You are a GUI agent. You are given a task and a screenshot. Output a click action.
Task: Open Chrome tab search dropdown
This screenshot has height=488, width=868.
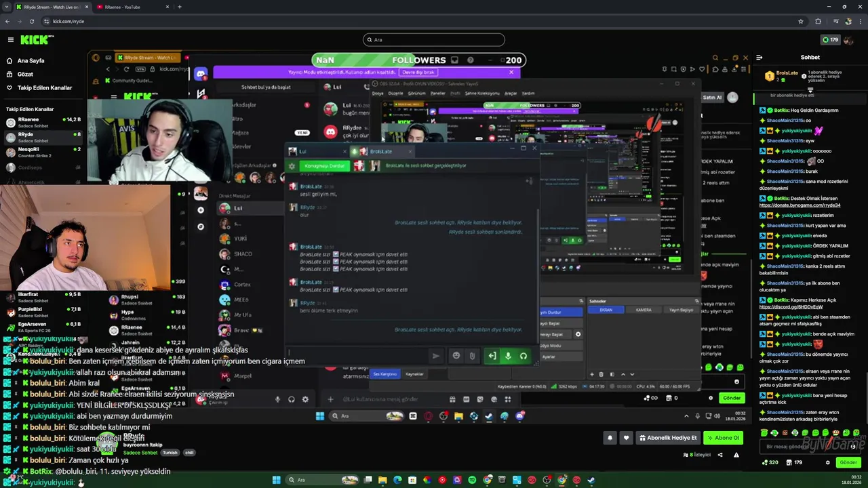click(7, 7)
